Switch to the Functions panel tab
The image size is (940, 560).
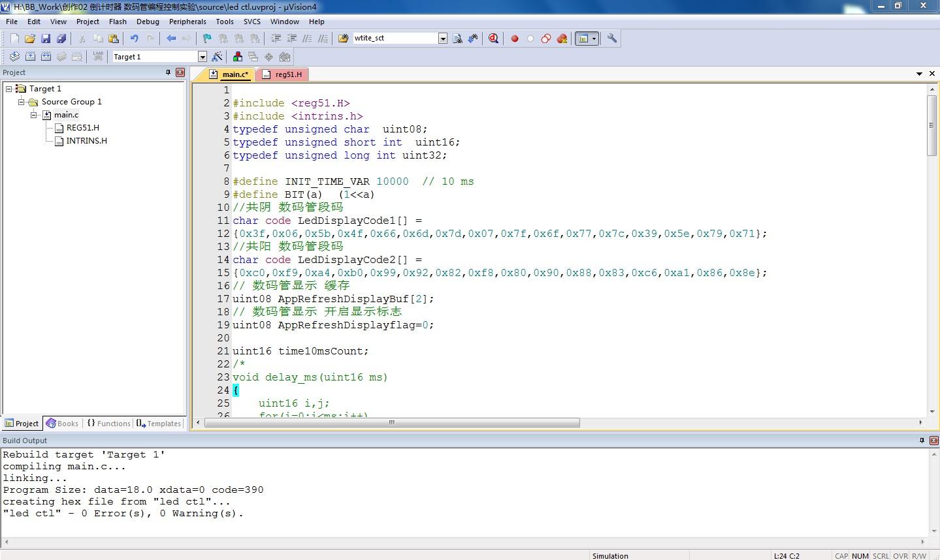[x=109, y=424]
